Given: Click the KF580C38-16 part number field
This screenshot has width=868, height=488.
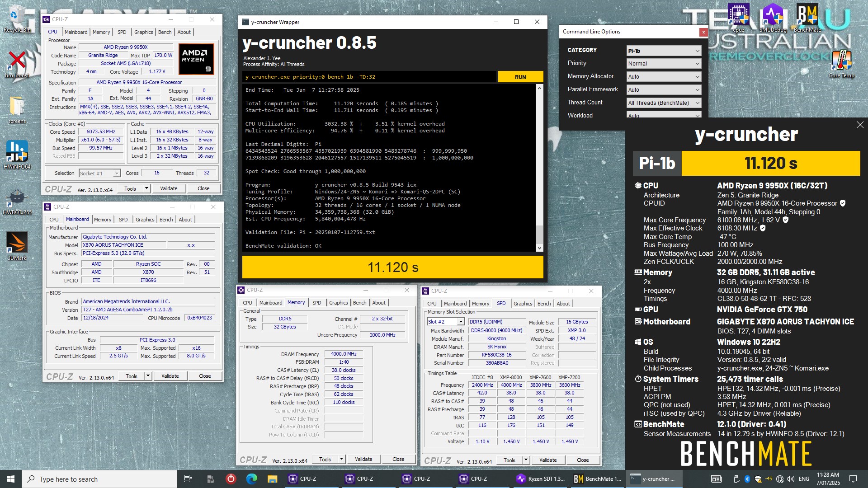Looking at the screenshot, I should coord(496,355).
